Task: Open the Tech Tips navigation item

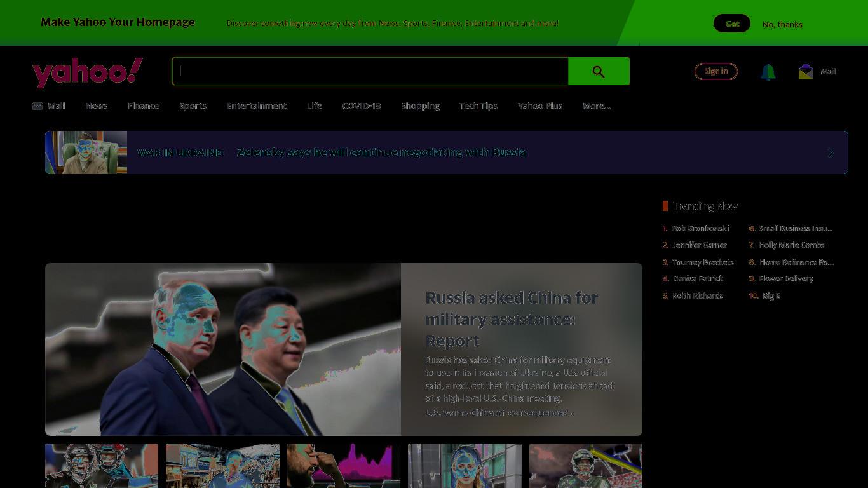Action: click(x=478, y=106)
